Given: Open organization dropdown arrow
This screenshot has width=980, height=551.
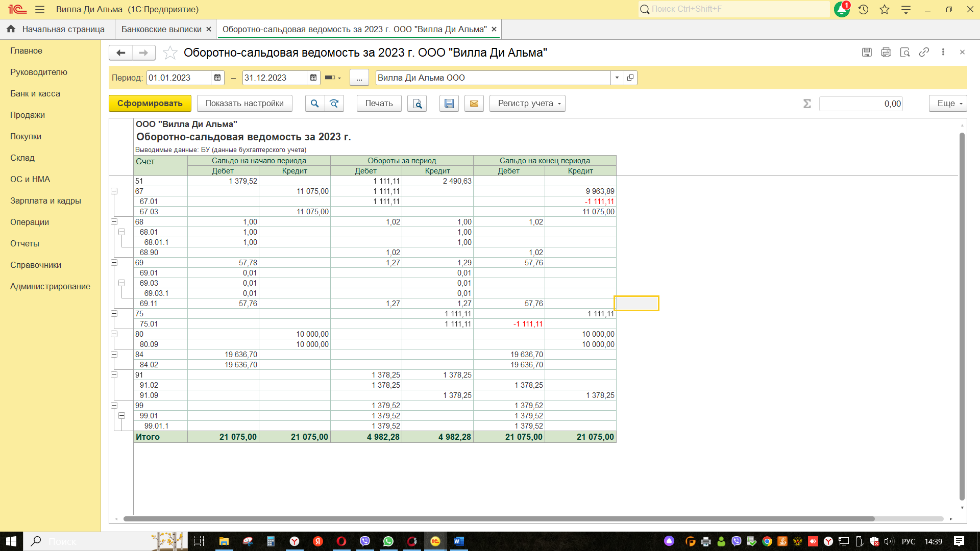Looking at the screenshot, I should click(617, 78).
